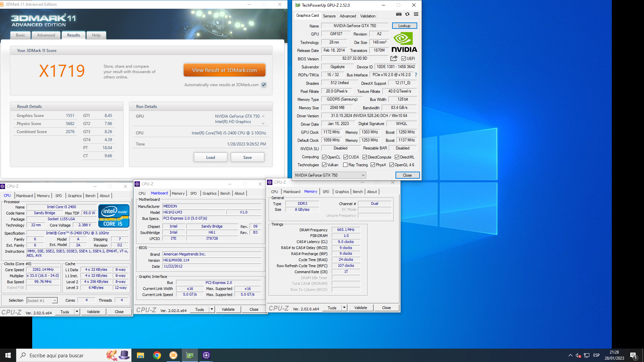Open GPU-Z Advanced tab
Screen dimensions: 644x362
347,16
